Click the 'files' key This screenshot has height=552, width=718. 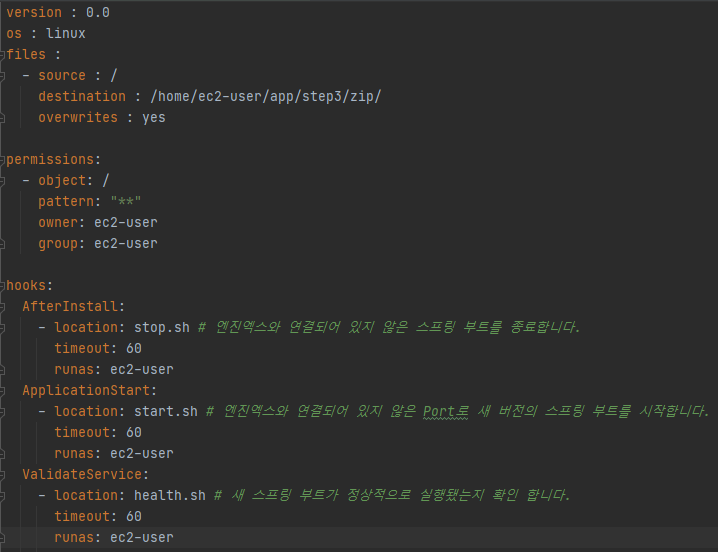[26, 55]
